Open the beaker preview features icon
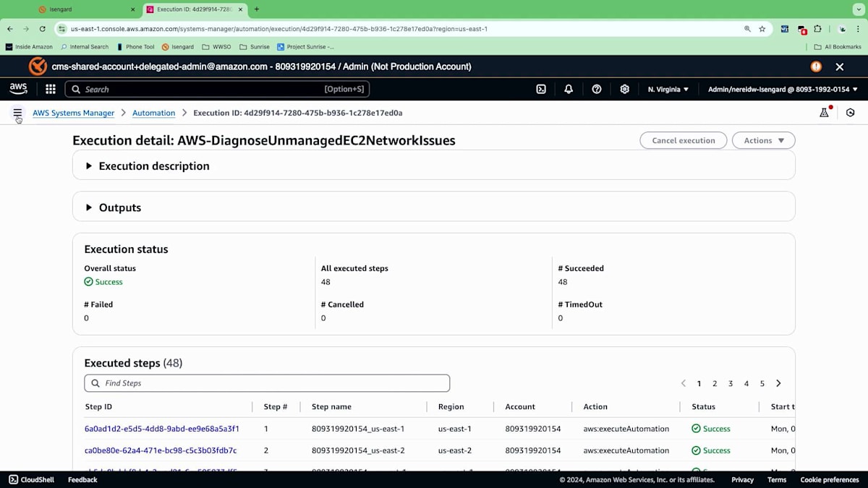The width and height of the screenshot is (868, 488). pyautogui.click(x=824, y=113)
